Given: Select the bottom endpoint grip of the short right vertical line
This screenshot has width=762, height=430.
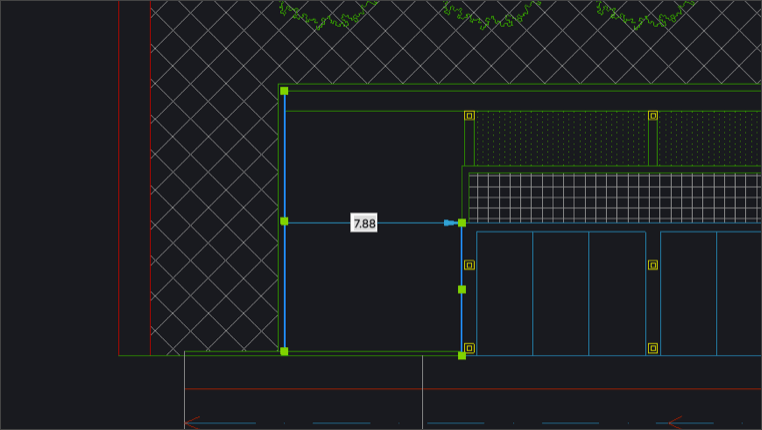Looking at the screenshot, I should [462, 356].
